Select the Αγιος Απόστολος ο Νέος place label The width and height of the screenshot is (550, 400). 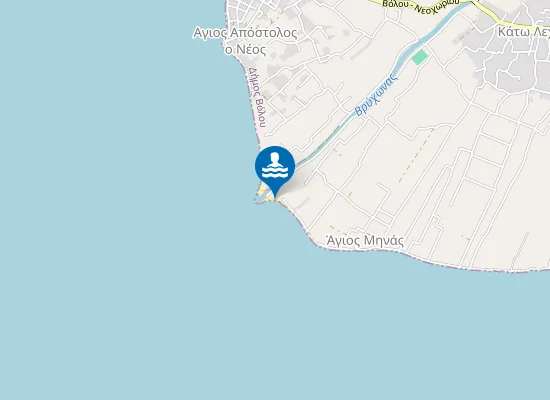pyautogui.click(x=245, y=41)
